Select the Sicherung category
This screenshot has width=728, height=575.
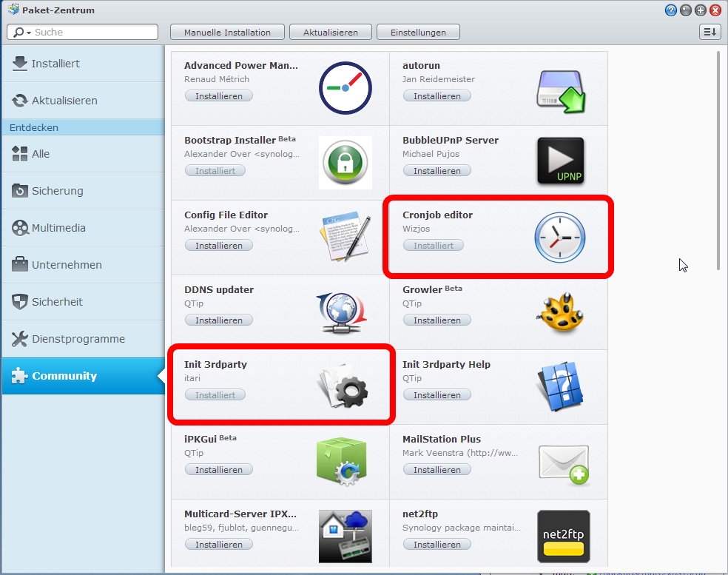click(83, 191)
